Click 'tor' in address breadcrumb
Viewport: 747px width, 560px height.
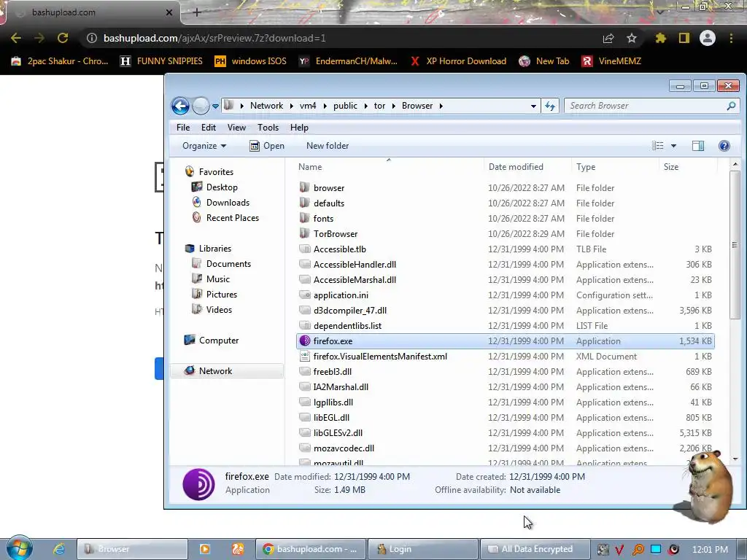coord(379,106)
